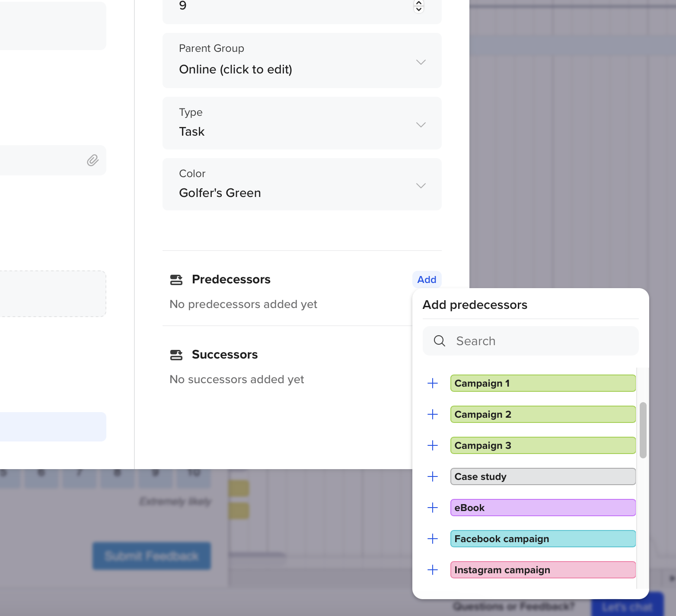Click the number stepper arrows
The image size is (676, 616).
point(418,6)
